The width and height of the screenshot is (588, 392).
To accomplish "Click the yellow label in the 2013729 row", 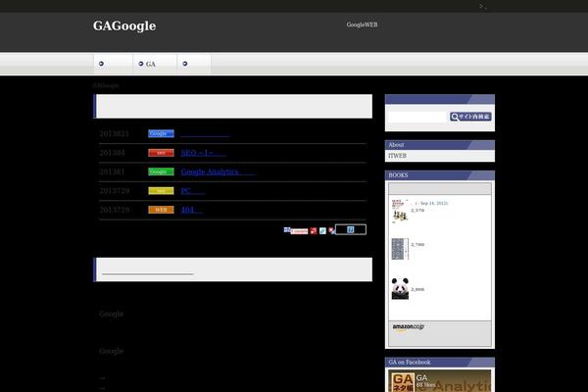I will point(161,190).
